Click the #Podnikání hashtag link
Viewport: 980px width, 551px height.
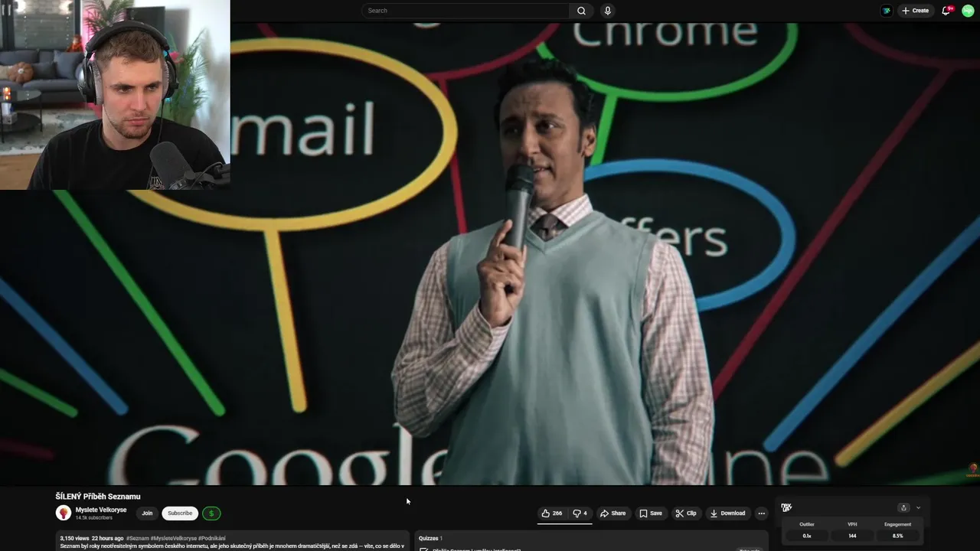pos(211,538)
